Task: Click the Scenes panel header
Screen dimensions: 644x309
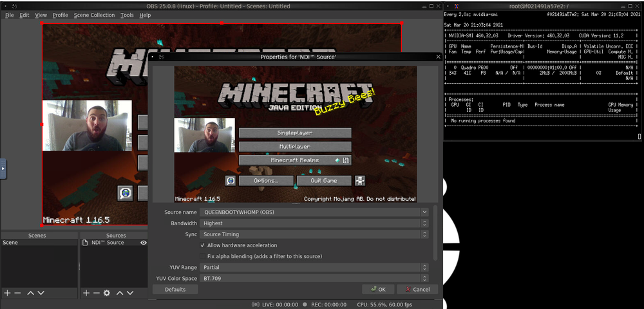Action: coord(37,236)
